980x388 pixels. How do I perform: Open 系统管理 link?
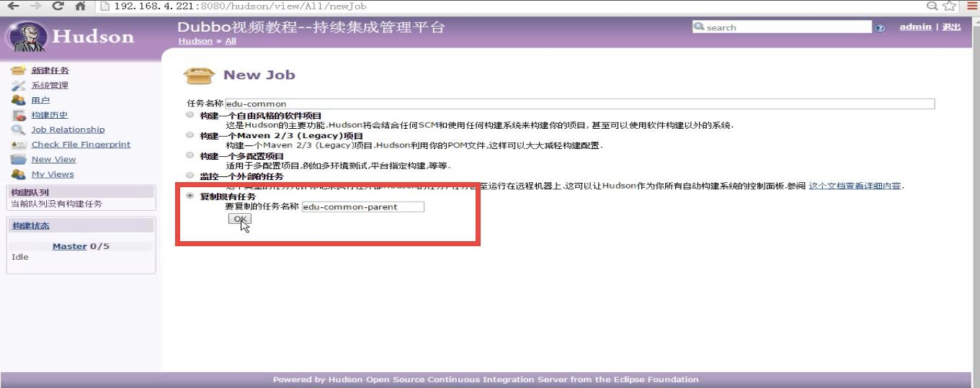tap(50, 86)
